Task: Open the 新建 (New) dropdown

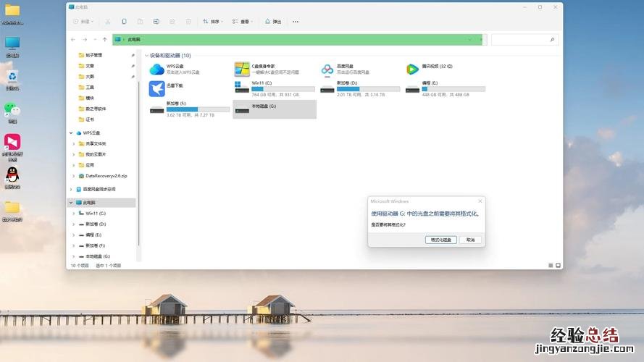Action: tap(83, 21)
